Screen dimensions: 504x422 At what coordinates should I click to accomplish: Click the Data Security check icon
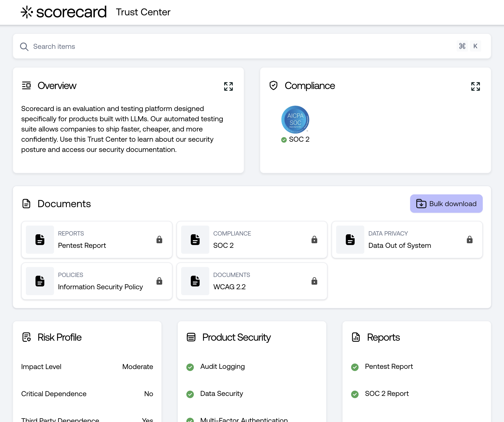[x=190, y=394]
